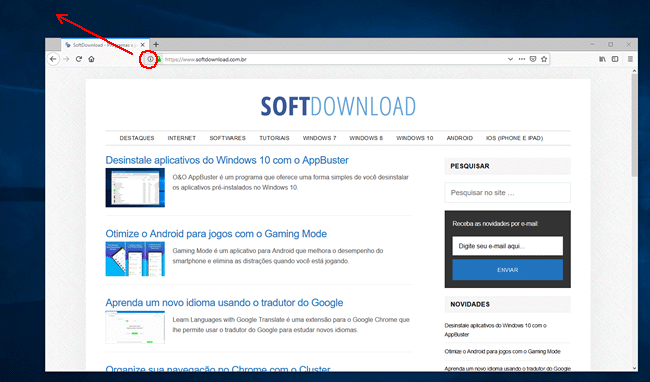The height and width of the screenshot is (382, 650).
Task: Select the SoftDownload browser tab
Action: point(104,45)
